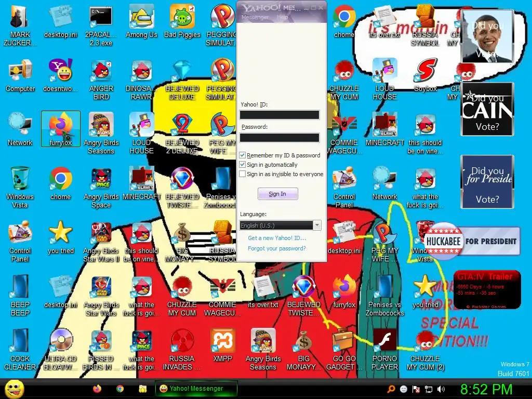Screen dimensions: 532x399
Task: Click the magnifier search tray icon
Action: point(391,389)
